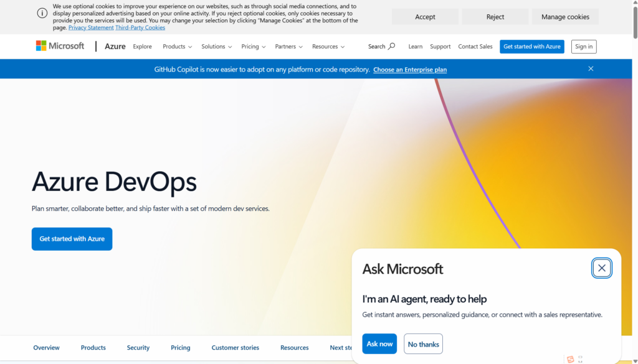This screenshot has height=364, width=638.
Task: Click header Get started with Azure button
Action: coord(532,46)
